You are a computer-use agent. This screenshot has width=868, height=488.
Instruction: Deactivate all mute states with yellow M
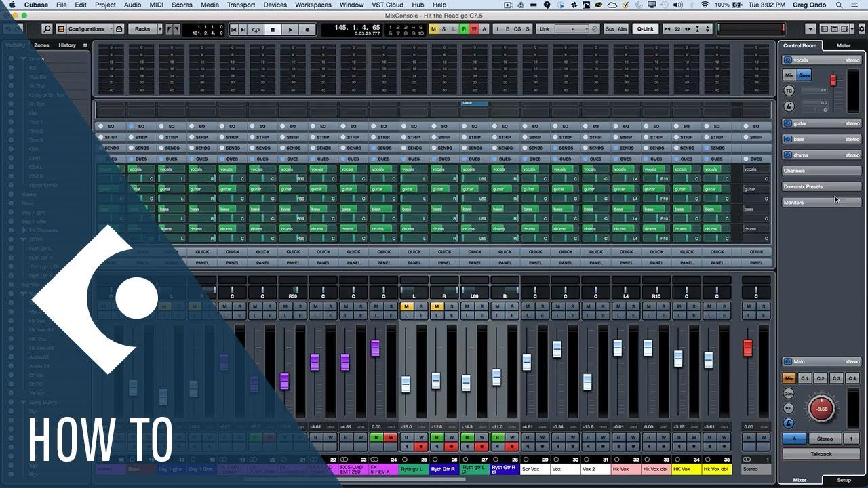pos(434,29)
